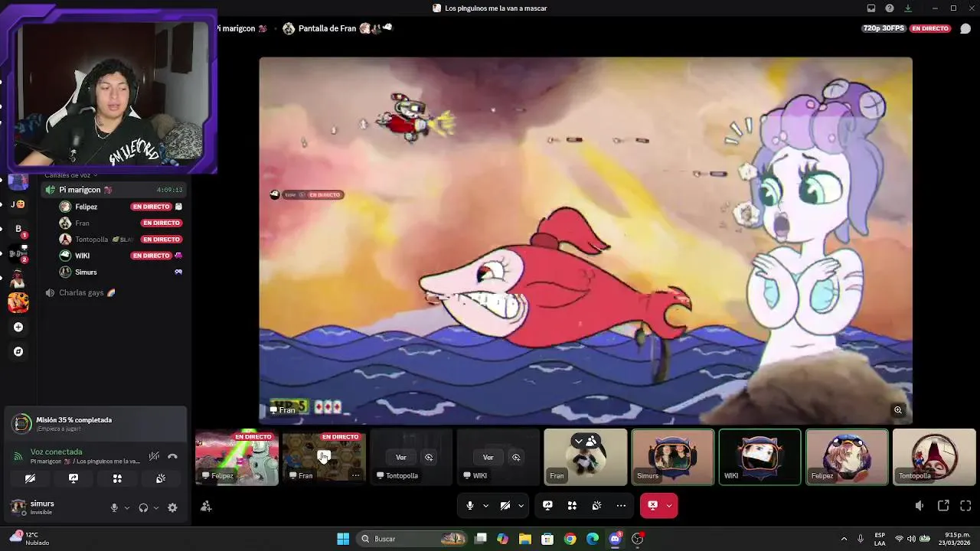Select Tontopolla avatar participant tile

[934, 457]
